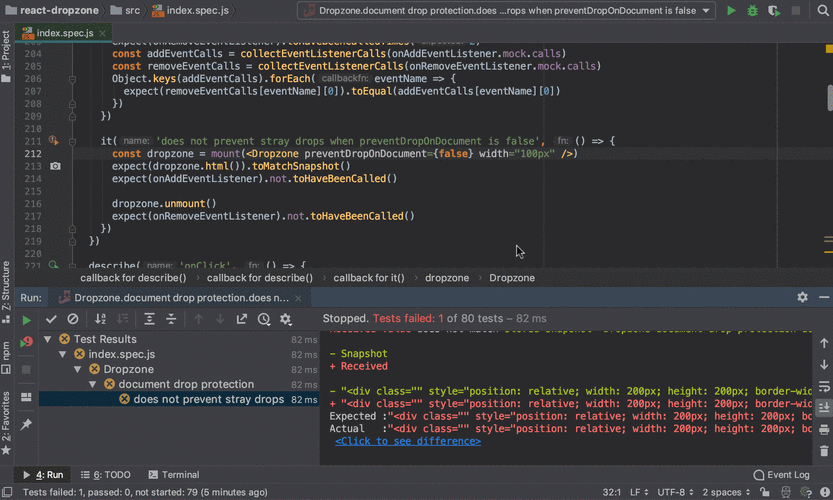Go to next failed test
The image size is (833, 500).
coord(220,319)
